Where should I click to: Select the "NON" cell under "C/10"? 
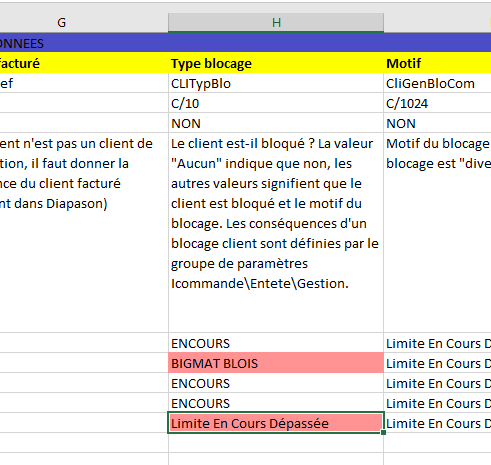[x=276, y=123]
